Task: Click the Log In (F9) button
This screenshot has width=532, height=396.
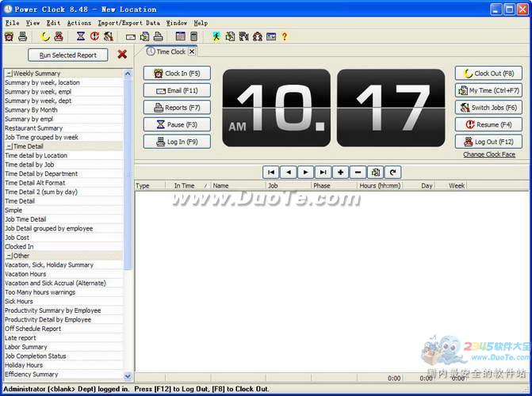Action: 177,142
